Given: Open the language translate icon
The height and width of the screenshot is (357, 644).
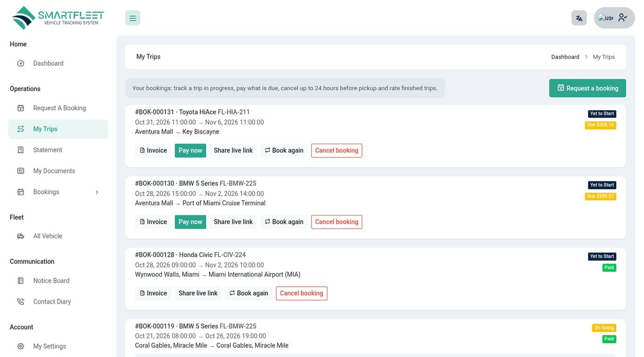Looking at the screenshot, I should [x=579, y=18].
